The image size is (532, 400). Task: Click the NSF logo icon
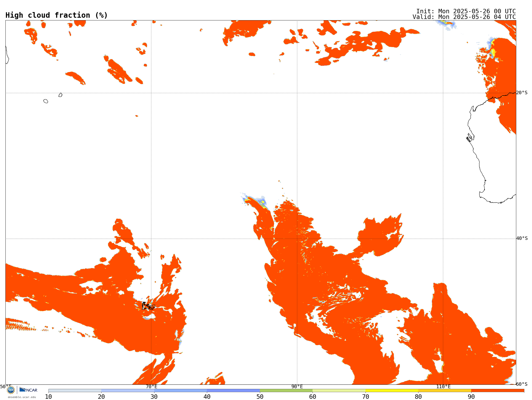[11, 390]
